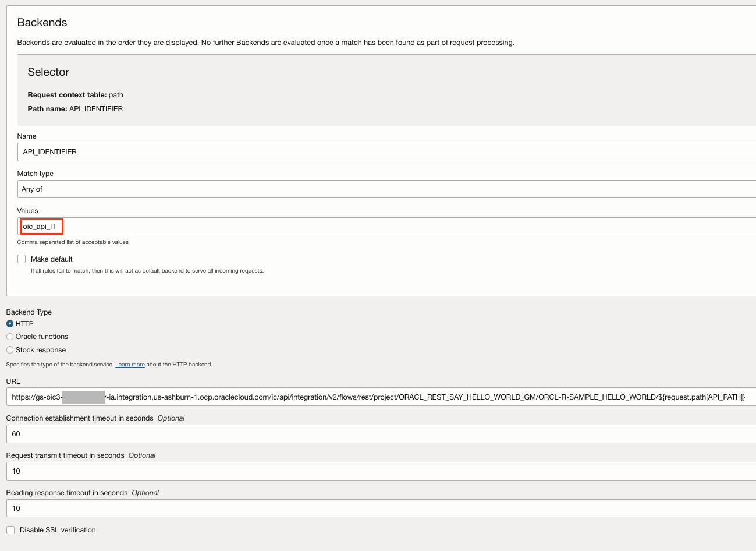Click the connection establishment timeout field
Screen dimensions: 756x551
coord(378,434)
